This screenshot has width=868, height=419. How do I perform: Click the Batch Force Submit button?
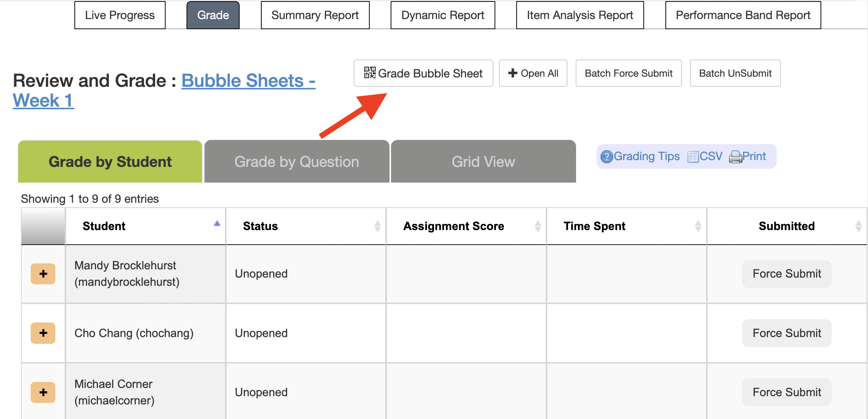[x=628, y=73]
